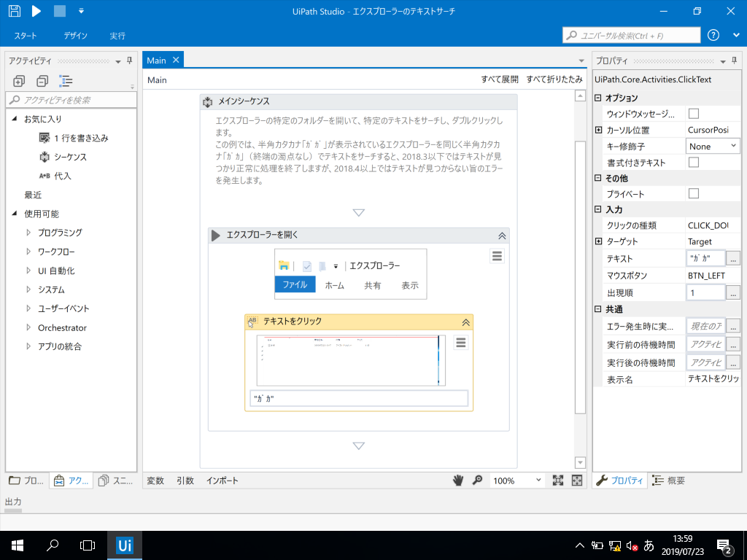Collapse テキストをクリック activity chevron
This screenshot has width=747, height=560.
point(466,322)
